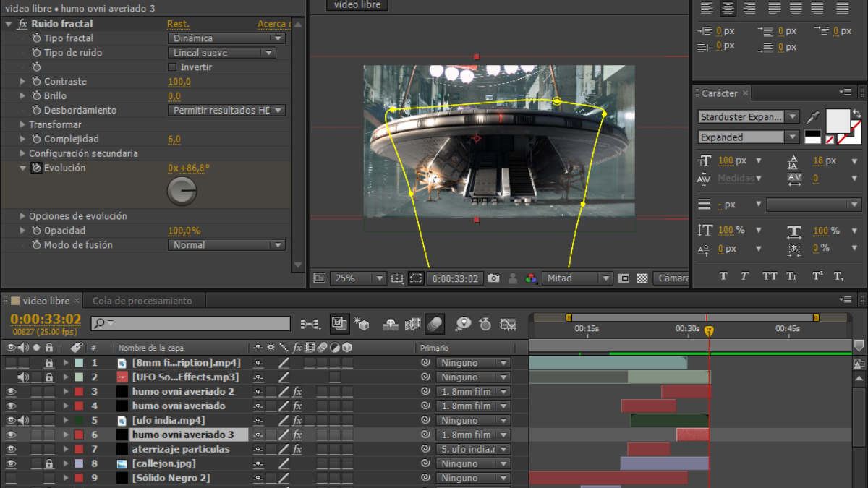Open the Tipo fractal dropdown
Viewport: 868px width, 488px height.
point(226,38)
